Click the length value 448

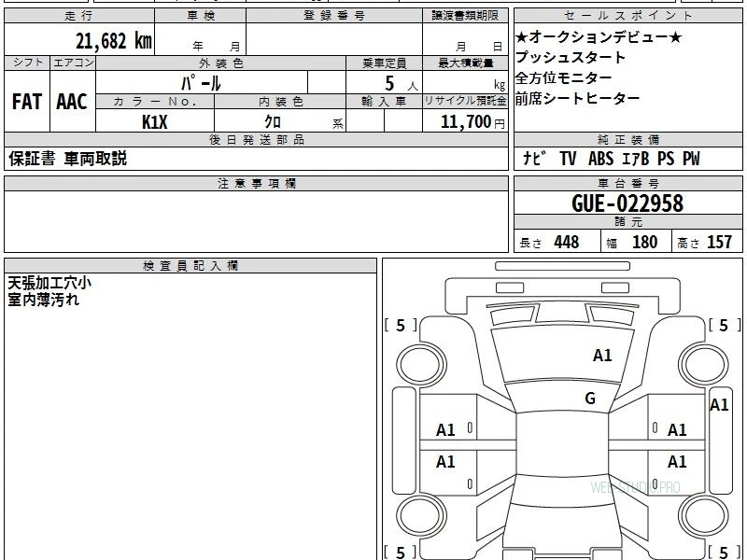tap(567, 242)
